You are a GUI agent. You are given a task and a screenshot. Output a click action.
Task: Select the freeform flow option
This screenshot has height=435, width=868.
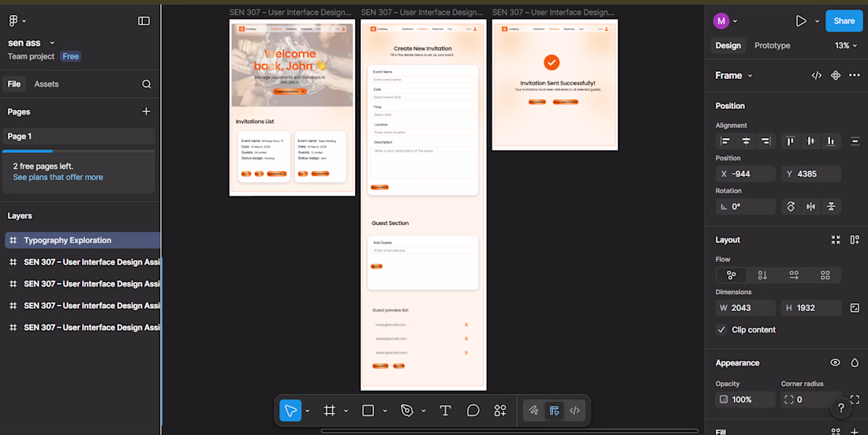tap(731, 276)
